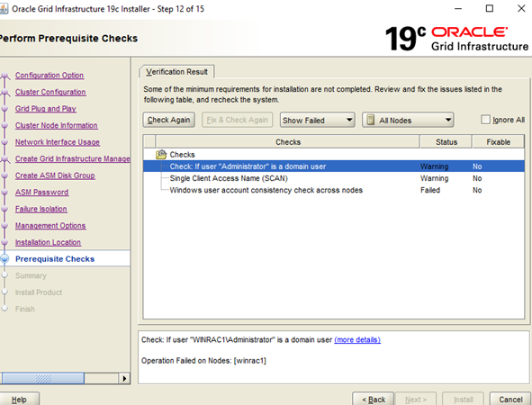Maximize the installer window
This screenshot has width=532, height=405.
(490, 8)
